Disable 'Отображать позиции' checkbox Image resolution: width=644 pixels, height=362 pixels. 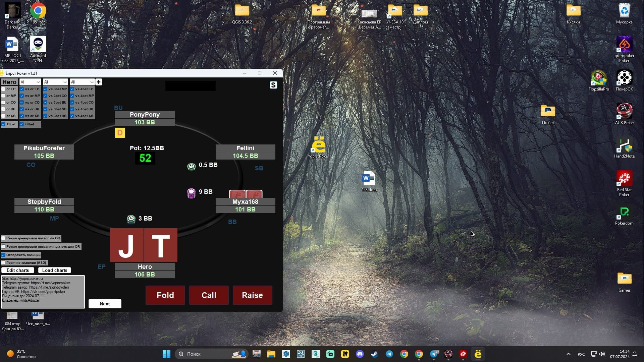pyautogui.click(x=3, y=255)
